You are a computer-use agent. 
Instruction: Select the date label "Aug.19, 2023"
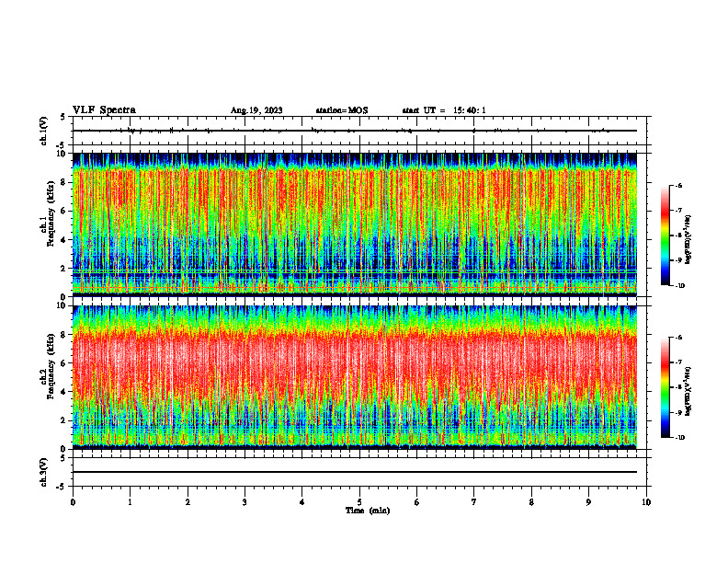(256, 110)
